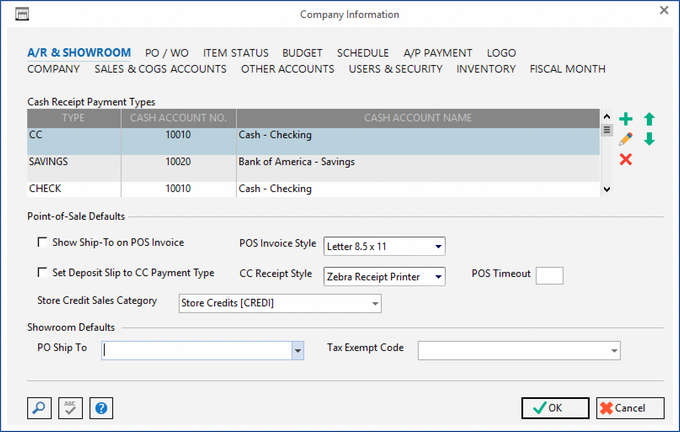Click the payment types scrollbar thumb

point(607,130)
